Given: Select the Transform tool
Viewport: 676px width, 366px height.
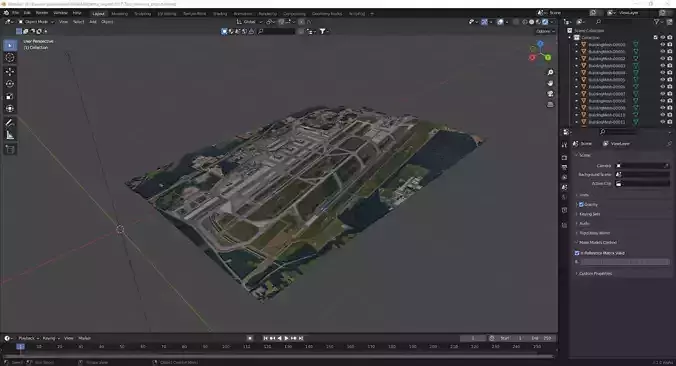Looking at the screenshot, I should [10, 109].
